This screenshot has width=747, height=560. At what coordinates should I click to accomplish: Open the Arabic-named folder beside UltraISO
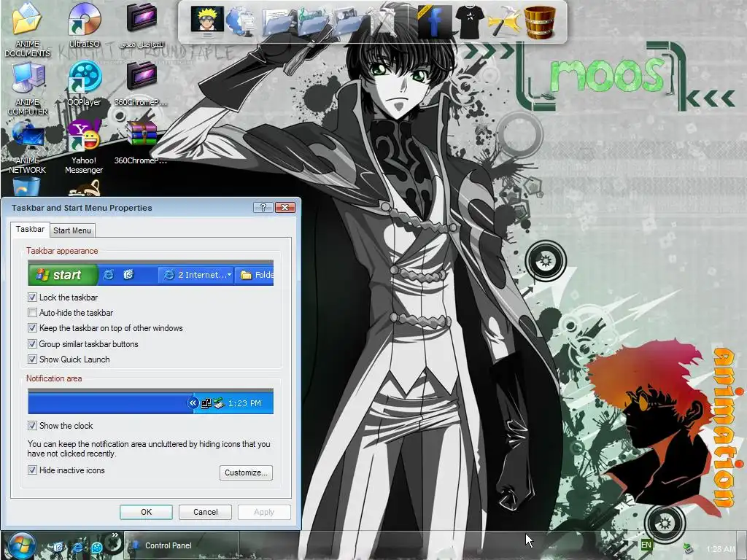(142, 25)
